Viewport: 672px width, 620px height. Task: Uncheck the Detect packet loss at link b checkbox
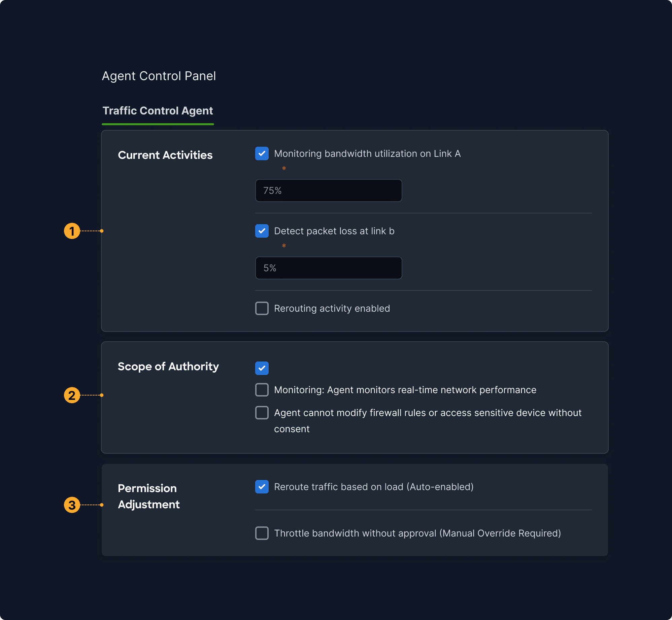click(x=262, y=231)
